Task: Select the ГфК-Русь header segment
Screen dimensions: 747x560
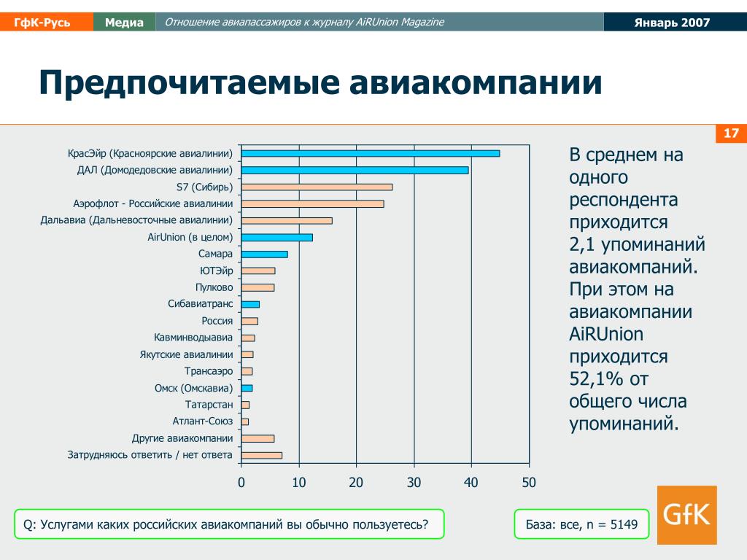Action: pyautogui.click(x=46, y=23)
